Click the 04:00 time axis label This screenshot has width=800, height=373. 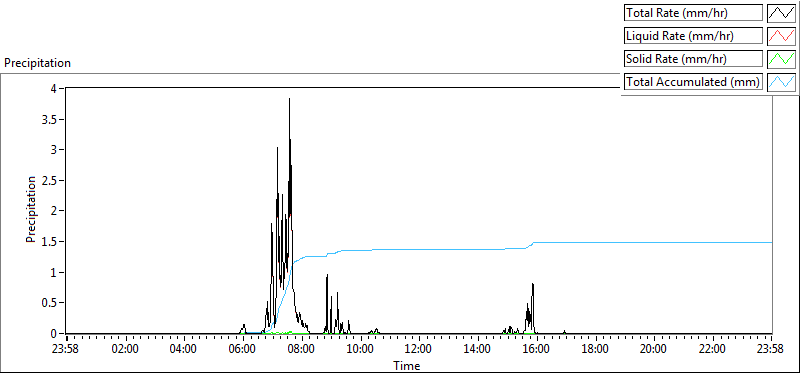184,350
